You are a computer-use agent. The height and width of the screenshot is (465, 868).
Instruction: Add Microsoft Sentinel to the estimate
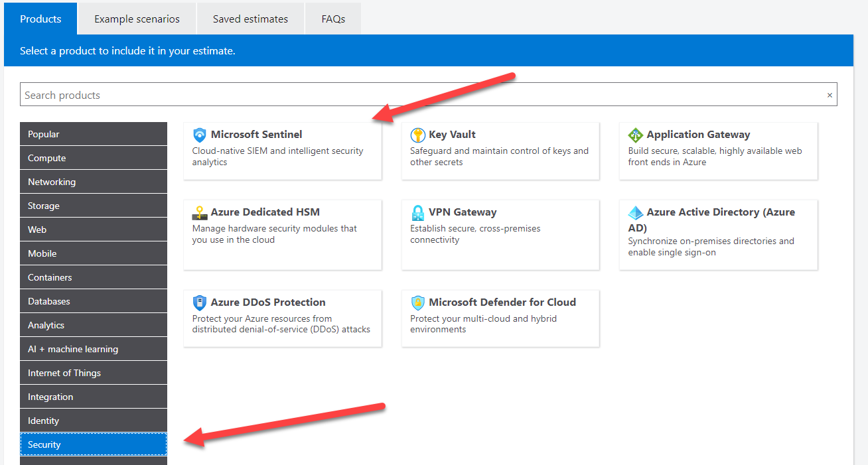[x=282, y=149]
